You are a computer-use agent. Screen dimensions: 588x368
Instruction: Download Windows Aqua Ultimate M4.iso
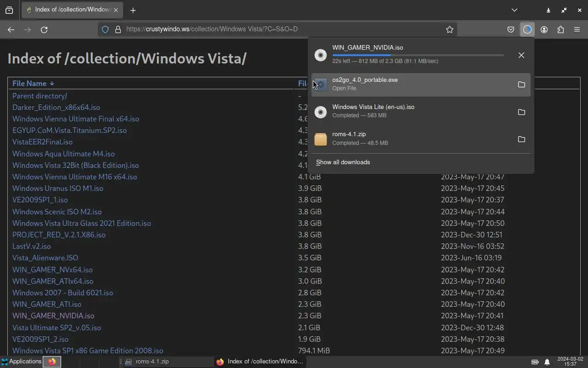(x=63, y=154)
